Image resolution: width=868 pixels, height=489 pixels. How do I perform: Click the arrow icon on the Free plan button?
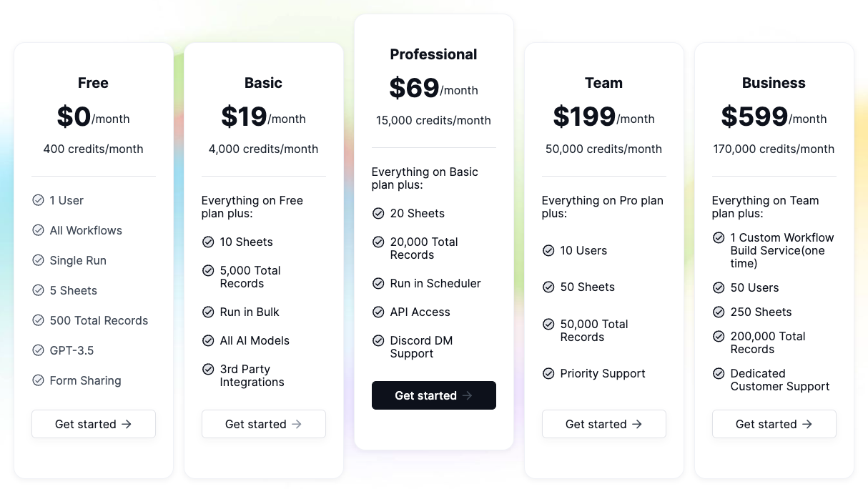click(x=126, y=423)
